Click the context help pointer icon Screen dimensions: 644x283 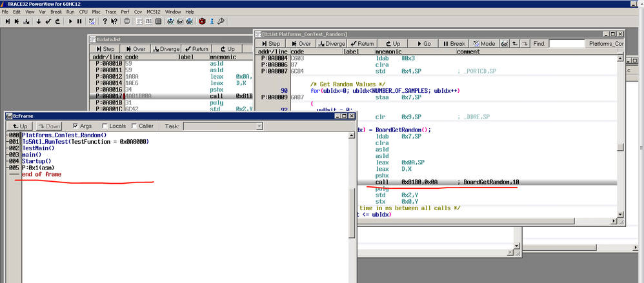pyautogui.click(x=114, y=21)
